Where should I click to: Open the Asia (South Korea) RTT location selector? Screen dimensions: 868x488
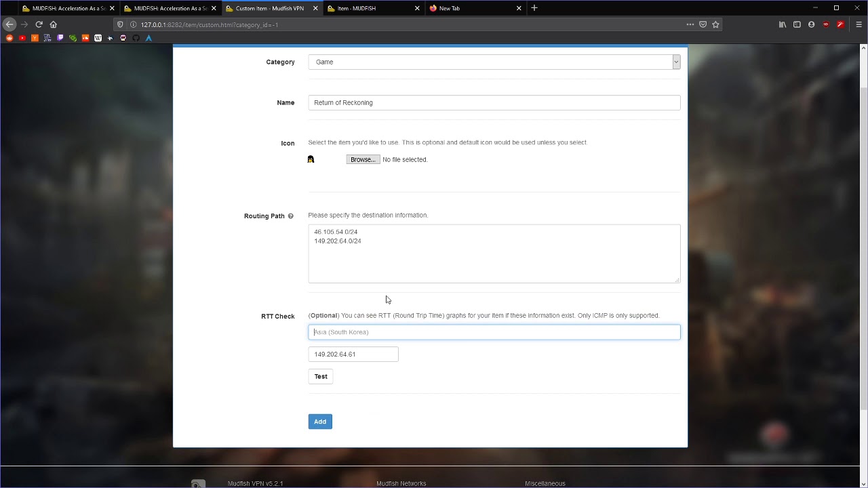coord(494,332)
